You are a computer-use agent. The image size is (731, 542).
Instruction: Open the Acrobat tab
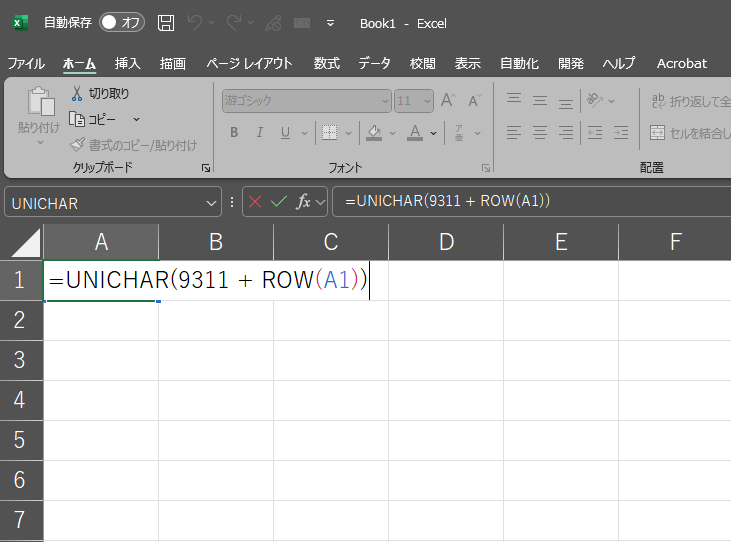[x=682, y=63]
